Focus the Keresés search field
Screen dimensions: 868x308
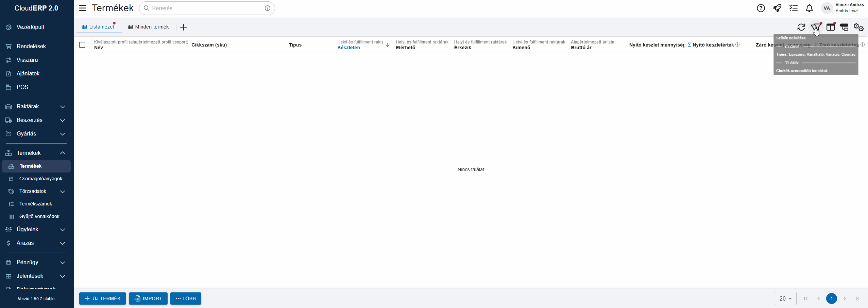207,8
